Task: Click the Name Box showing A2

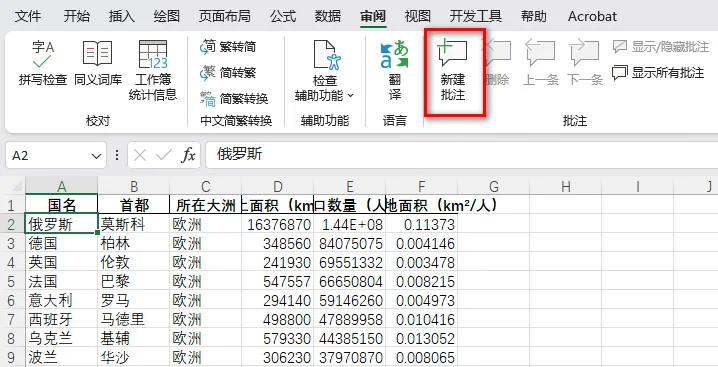Action: pyautogui.click(x=48, y=156)
